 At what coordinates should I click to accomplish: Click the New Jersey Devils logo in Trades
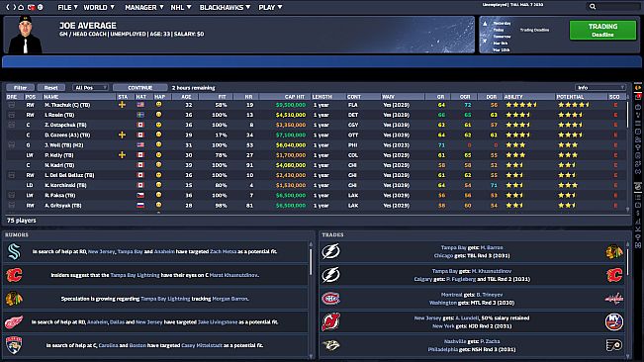pos(330,321)
